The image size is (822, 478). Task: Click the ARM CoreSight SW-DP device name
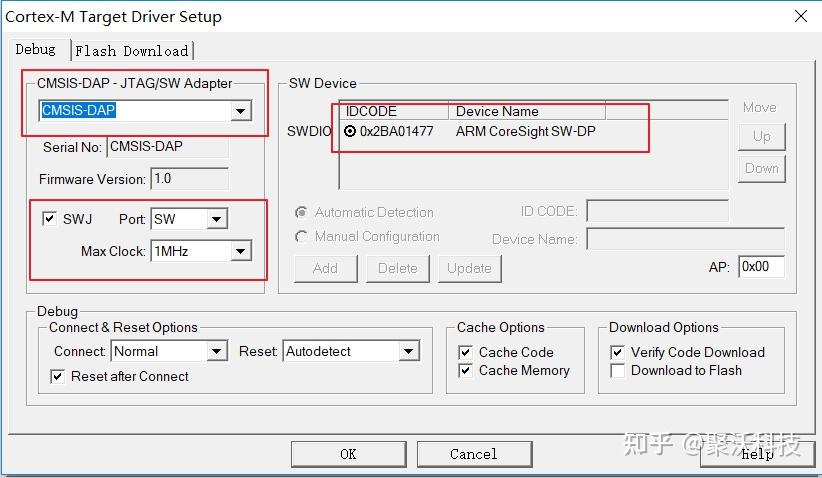[525, 131]
